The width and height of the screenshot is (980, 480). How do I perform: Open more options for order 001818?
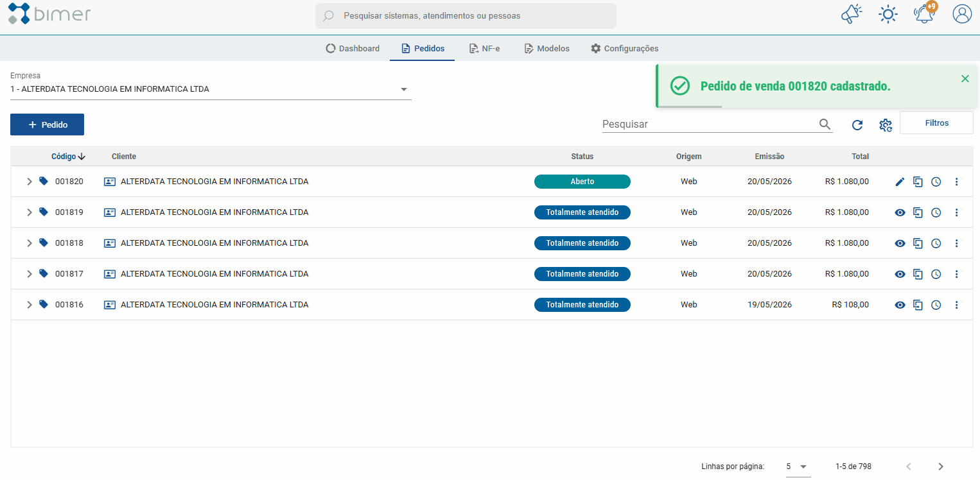tap(956, 244)
